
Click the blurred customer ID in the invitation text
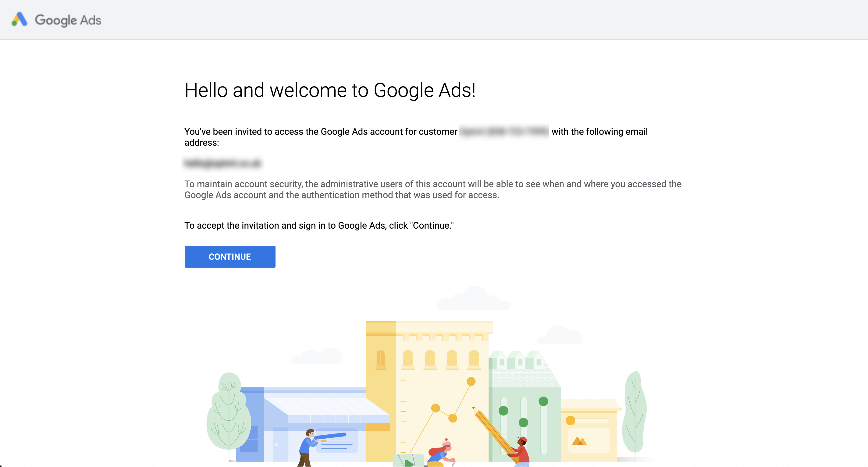pyautogui.click(x=503, y=132)
